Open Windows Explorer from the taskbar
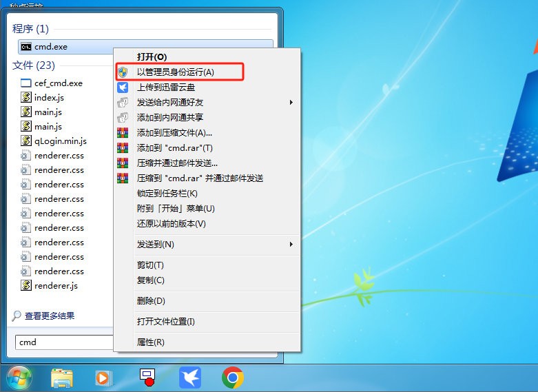This screenshot has width=538, height=392. tap(62, 378)
